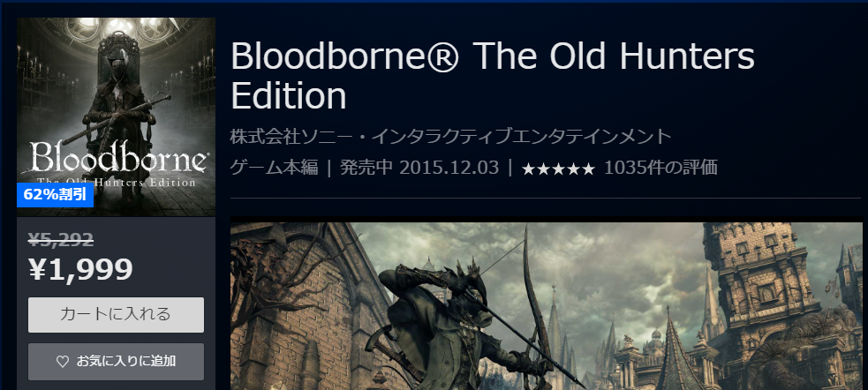Click the release date 2015.12.03

coord(449,167)
